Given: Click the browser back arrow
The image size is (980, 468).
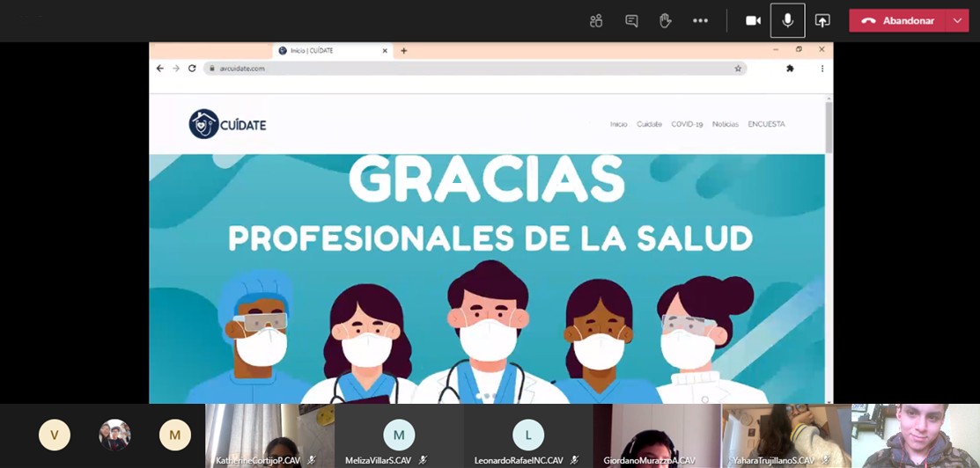Looking at the screenshot, I should click(x=160, y=68).
